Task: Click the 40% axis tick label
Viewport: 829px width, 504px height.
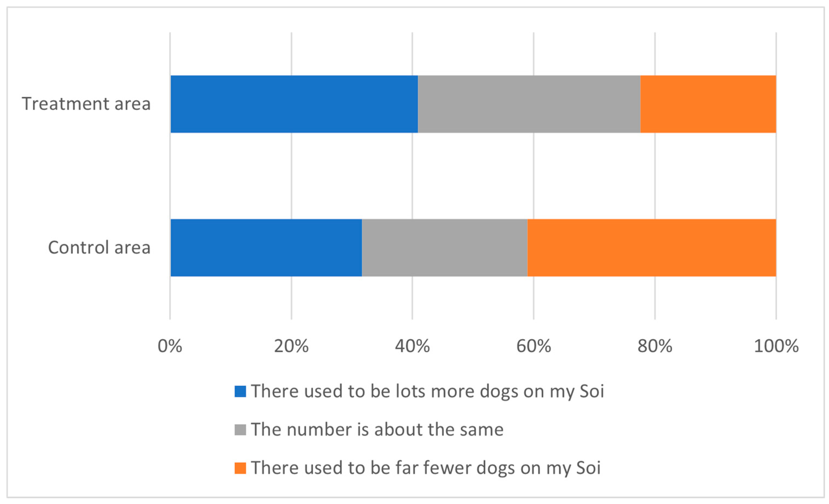Action: [412, 346]
